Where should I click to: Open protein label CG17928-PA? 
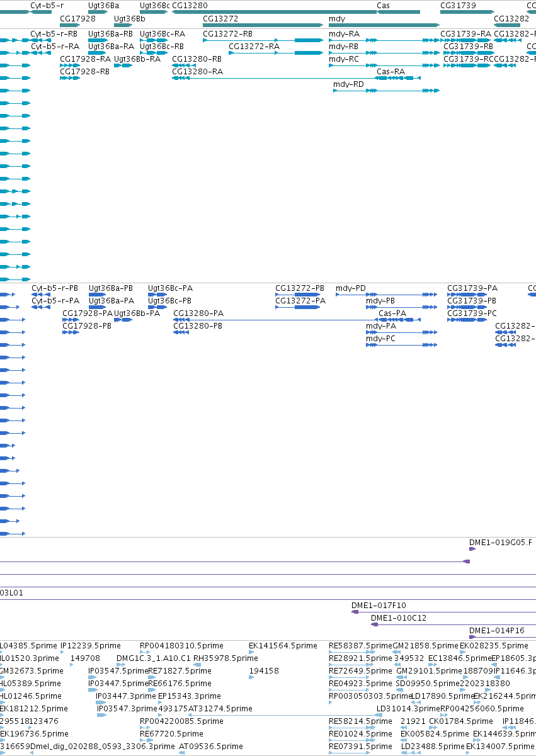88,313
